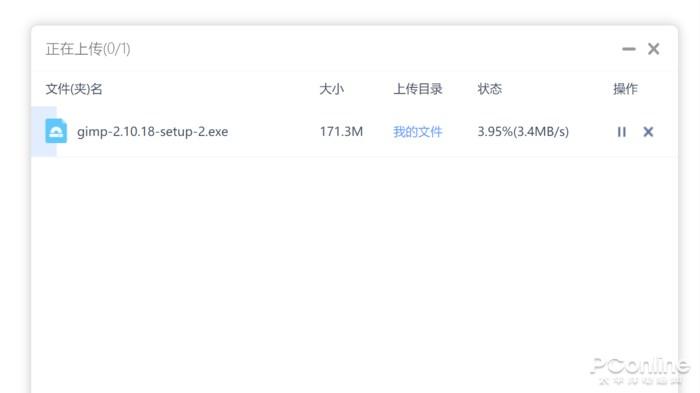
Task: Close the 正在上传 upload dialog
Action: pyautogui.click(x=654, y=49)
